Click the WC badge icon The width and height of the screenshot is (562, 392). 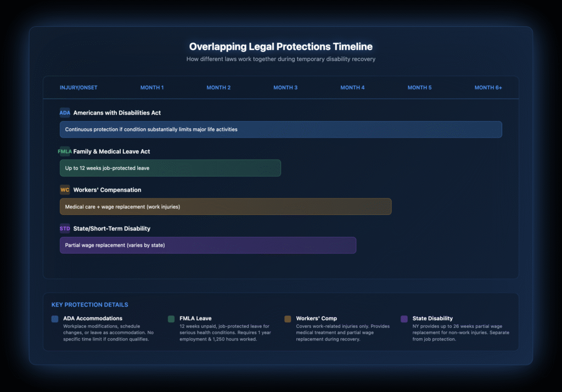point(65,190)
